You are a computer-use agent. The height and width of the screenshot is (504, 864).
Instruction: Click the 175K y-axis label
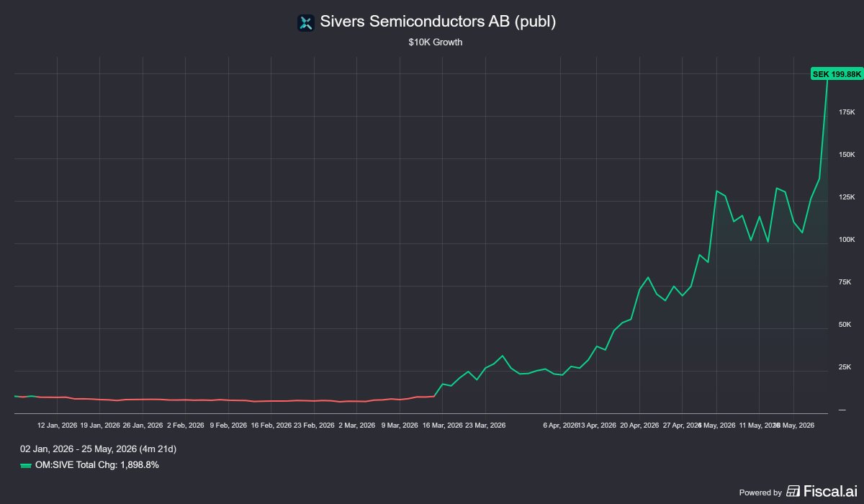tap(846, 112)
